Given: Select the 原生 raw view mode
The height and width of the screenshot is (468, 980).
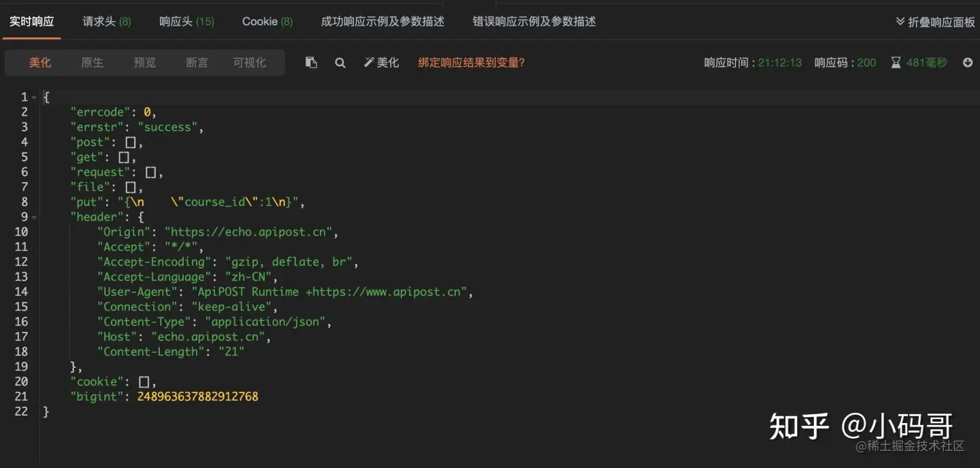Looking at the screenshot, I should pos(93,63).
